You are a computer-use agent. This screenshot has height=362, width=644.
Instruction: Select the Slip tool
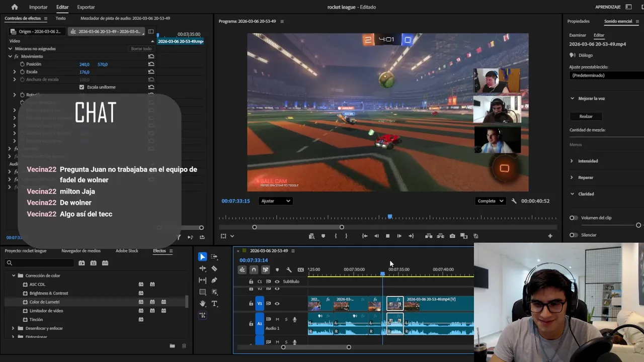(202, 280)
